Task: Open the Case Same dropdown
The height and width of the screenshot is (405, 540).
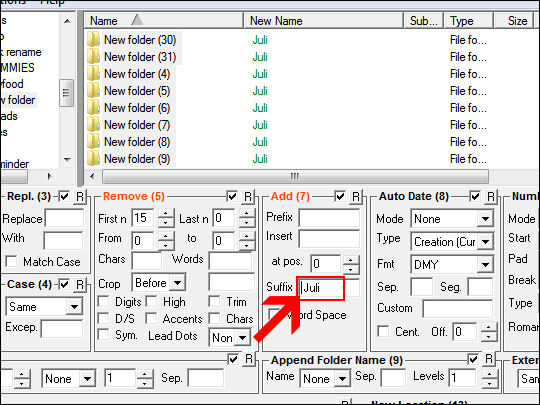Action: [x=74, y=307]
